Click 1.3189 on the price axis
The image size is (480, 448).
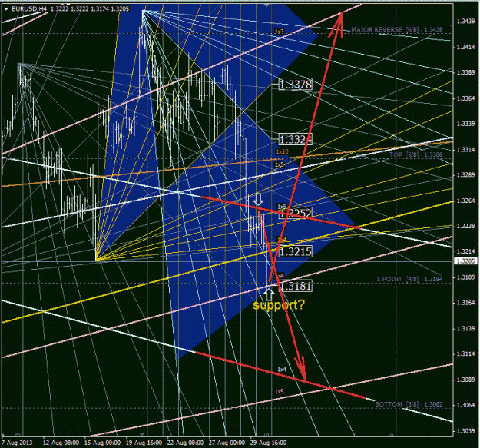click(x=466, y=277)
